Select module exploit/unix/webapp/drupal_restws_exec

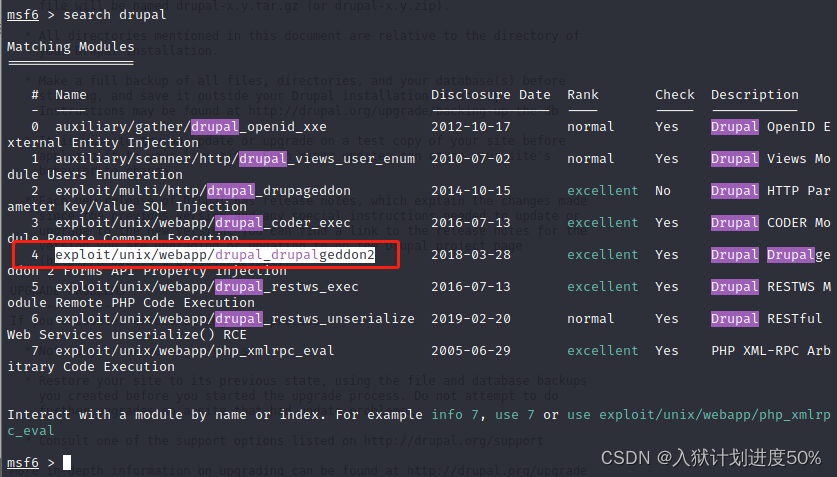tap(207, 287)
